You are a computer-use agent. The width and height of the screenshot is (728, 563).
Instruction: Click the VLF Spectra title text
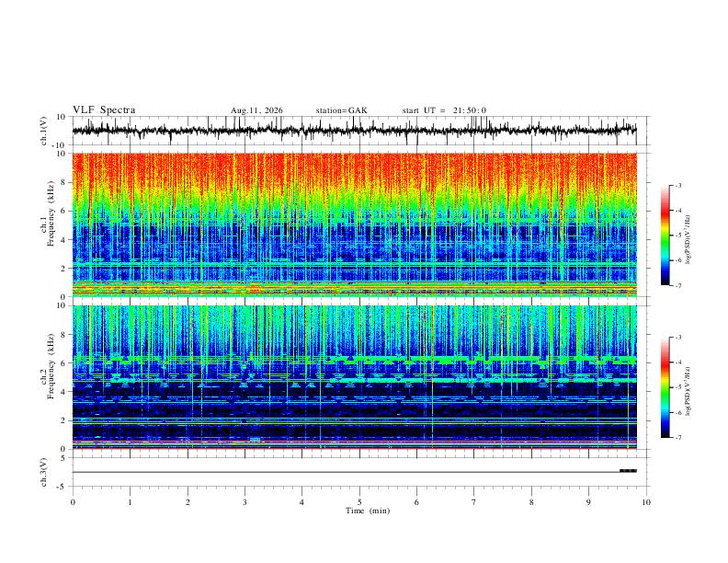pos(104,110)
